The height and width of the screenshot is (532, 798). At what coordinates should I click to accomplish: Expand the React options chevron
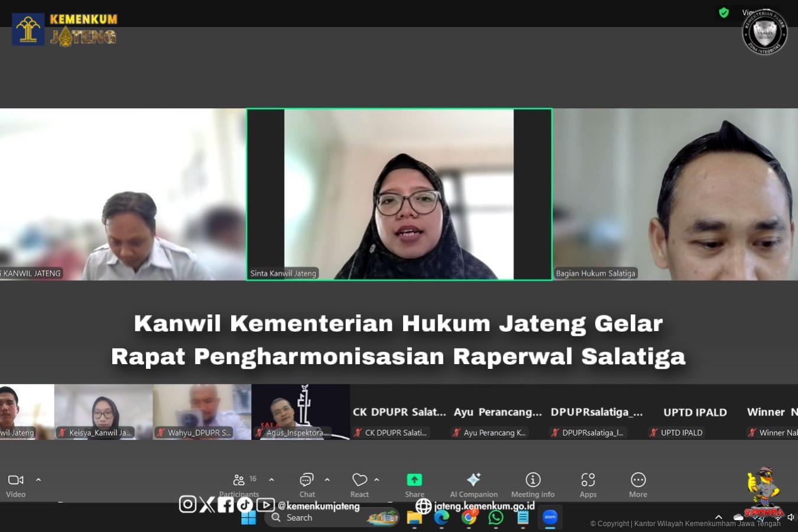[x=377, y=480]
